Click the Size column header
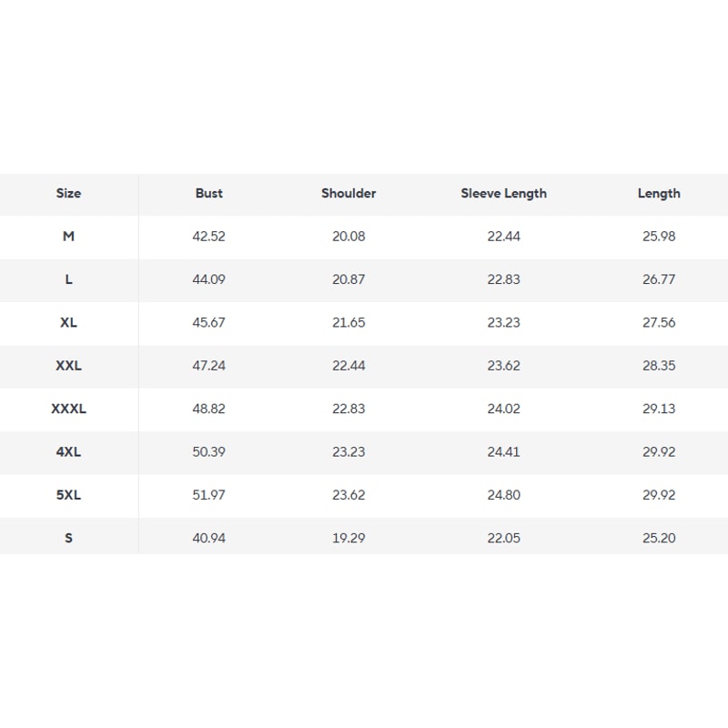The height and width of the screenshot is (728, 728). [68, 193]
